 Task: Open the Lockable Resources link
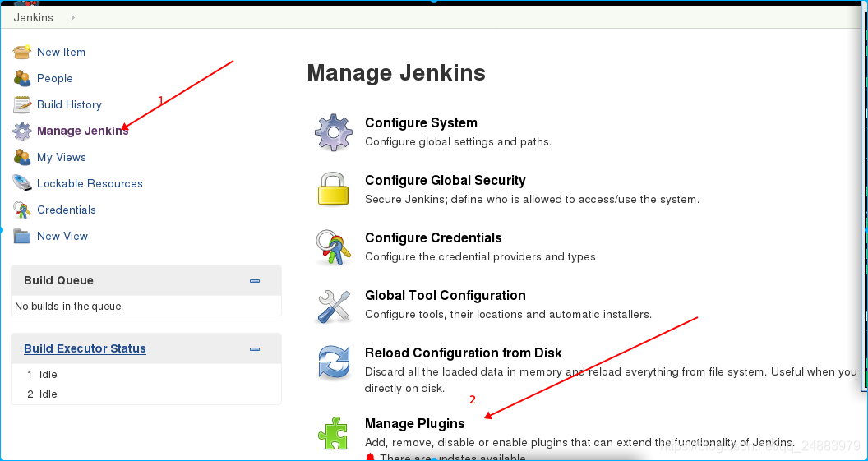[90, 183]
